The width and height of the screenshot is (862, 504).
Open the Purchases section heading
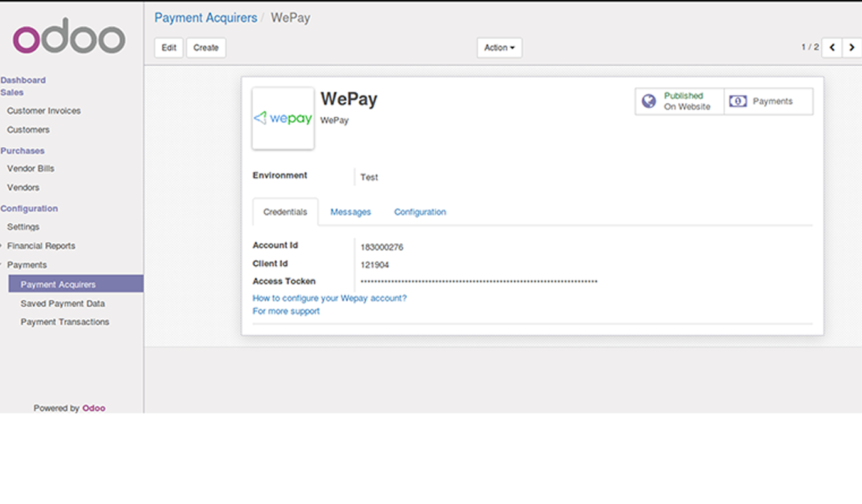point(23,150)
